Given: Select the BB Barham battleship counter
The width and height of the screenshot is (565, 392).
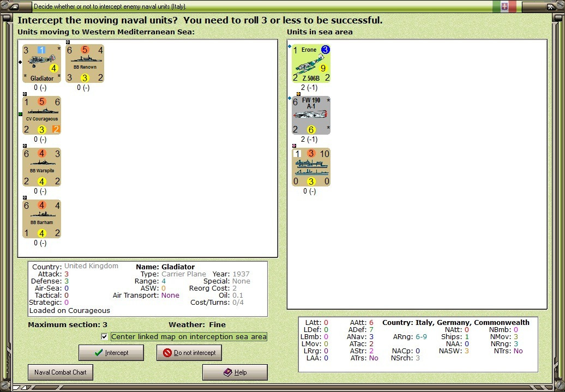Looking at the screenshot, I should [x=42, y=219].
